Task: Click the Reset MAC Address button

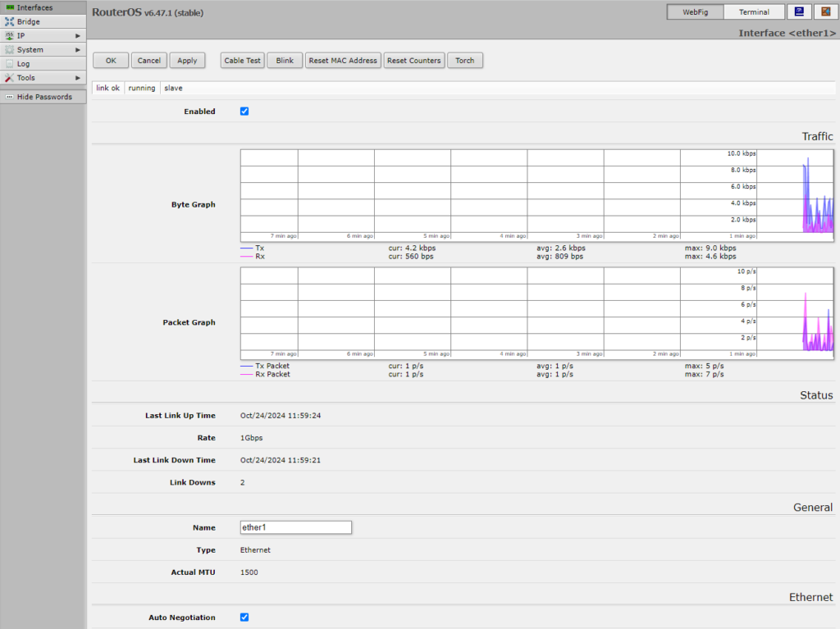Action: [343, 61]
